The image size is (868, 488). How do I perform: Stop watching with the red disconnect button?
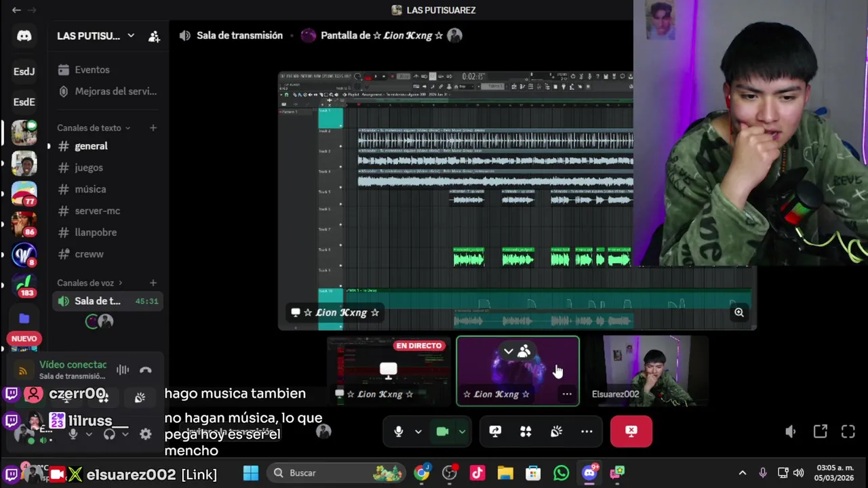tap(631, 431)
